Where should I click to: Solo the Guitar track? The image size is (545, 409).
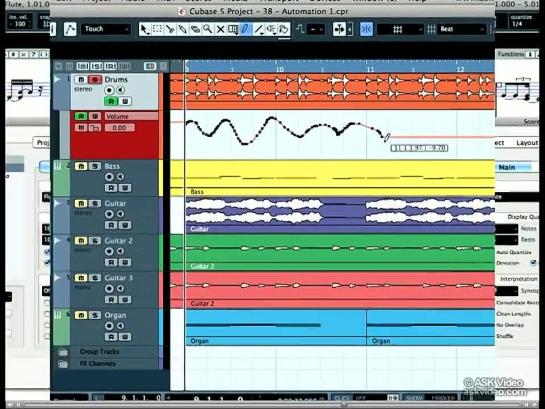[94, 204]
